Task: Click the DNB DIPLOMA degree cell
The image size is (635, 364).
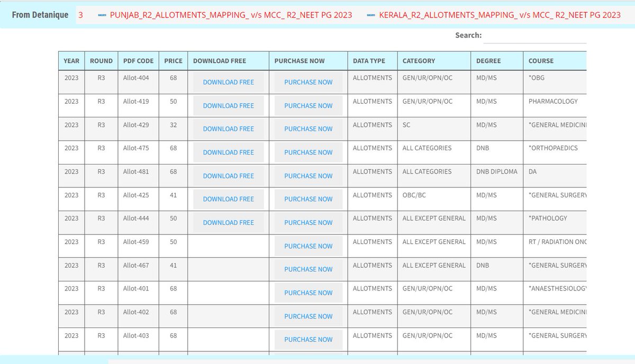Action: click(497, 176)
